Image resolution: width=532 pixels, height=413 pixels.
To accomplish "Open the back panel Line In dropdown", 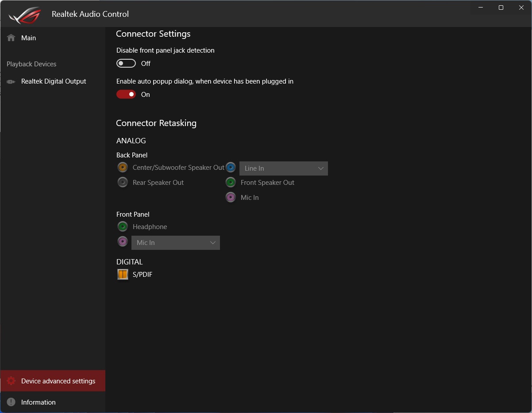I will coord(284,168).
